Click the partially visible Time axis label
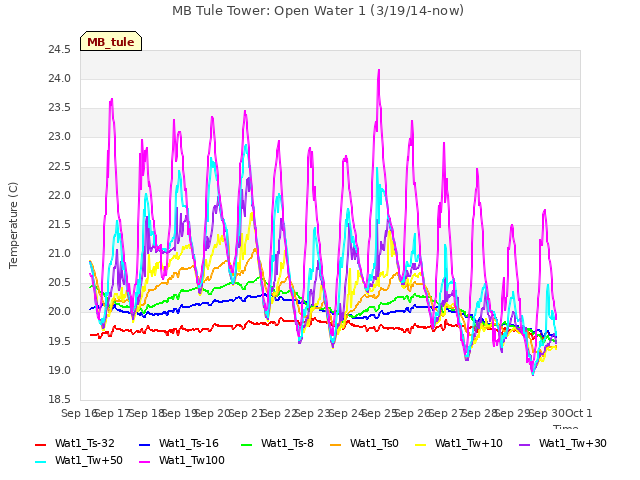This screenshot has width=640, height=480. pos(565,427)
